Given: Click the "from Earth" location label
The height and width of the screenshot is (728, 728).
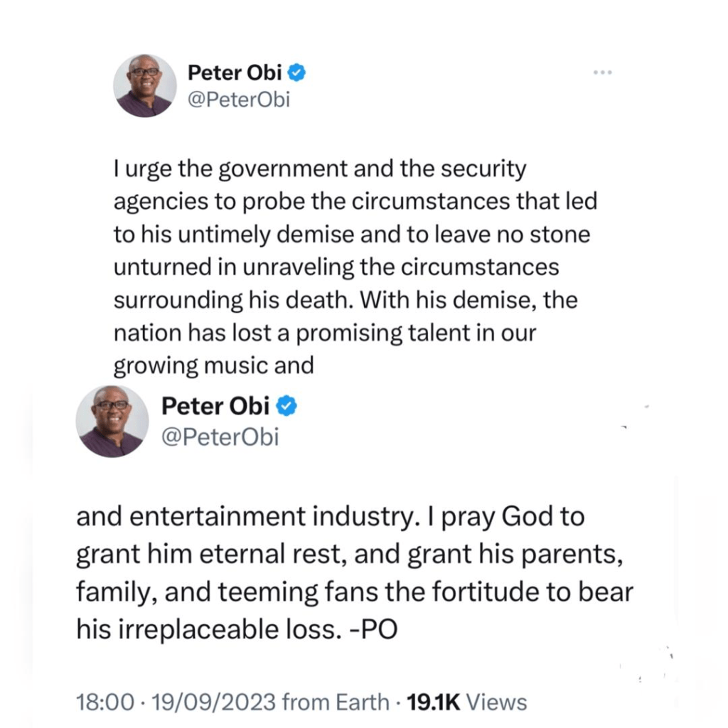Looking at the screenshot, I should click(x=336, y=702).
